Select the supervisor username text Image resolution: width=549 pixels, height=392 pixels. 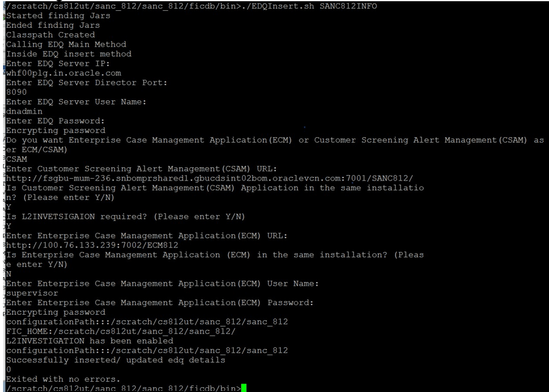(29, 293)
